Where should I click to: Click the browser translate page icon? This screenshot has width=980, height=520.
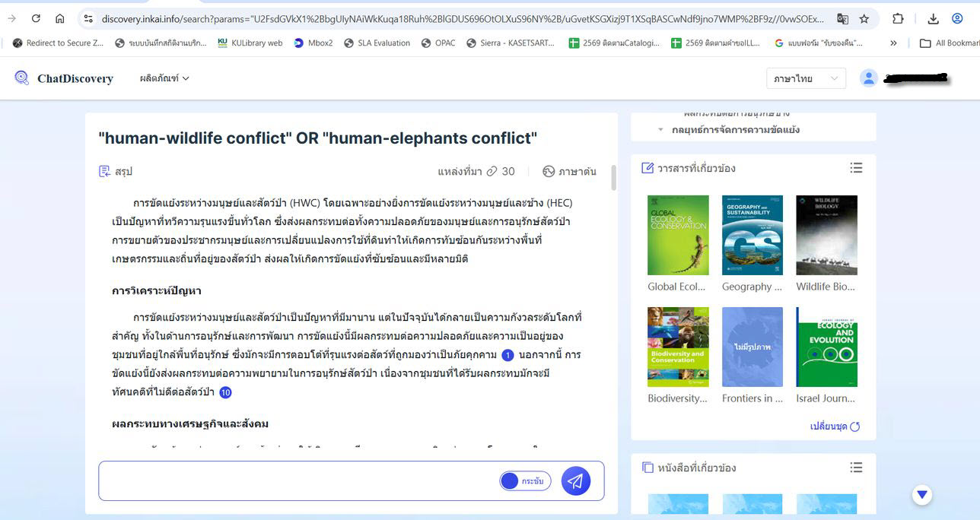(x=842, y=19)
